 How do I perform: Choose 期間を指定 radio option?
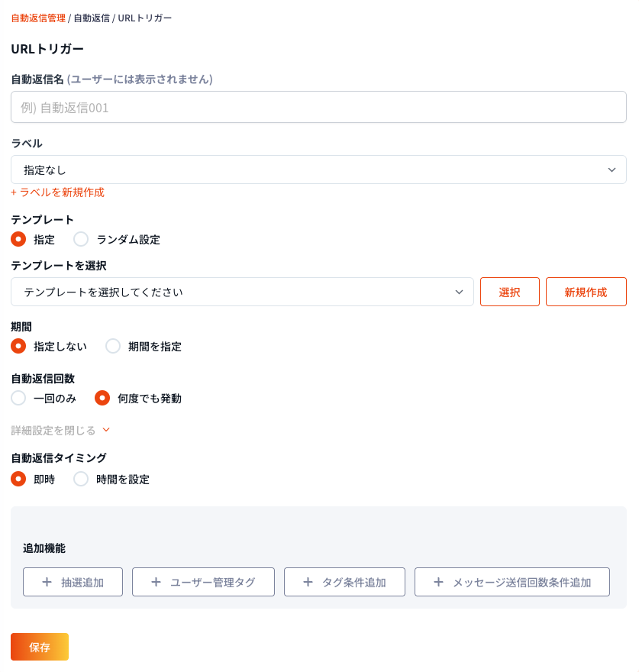click(x=114, y=346)
